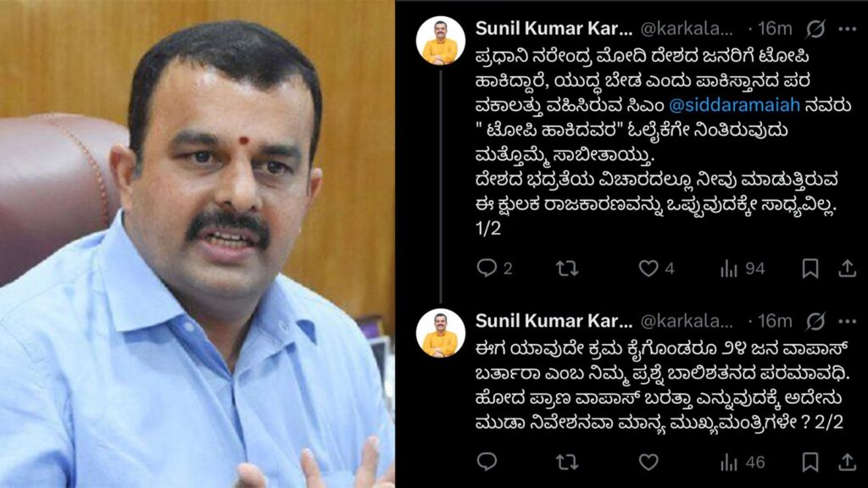The height and width of the screenshot is (488, 868).
Task: Open more options on first tweet
Action: (848, 29)
